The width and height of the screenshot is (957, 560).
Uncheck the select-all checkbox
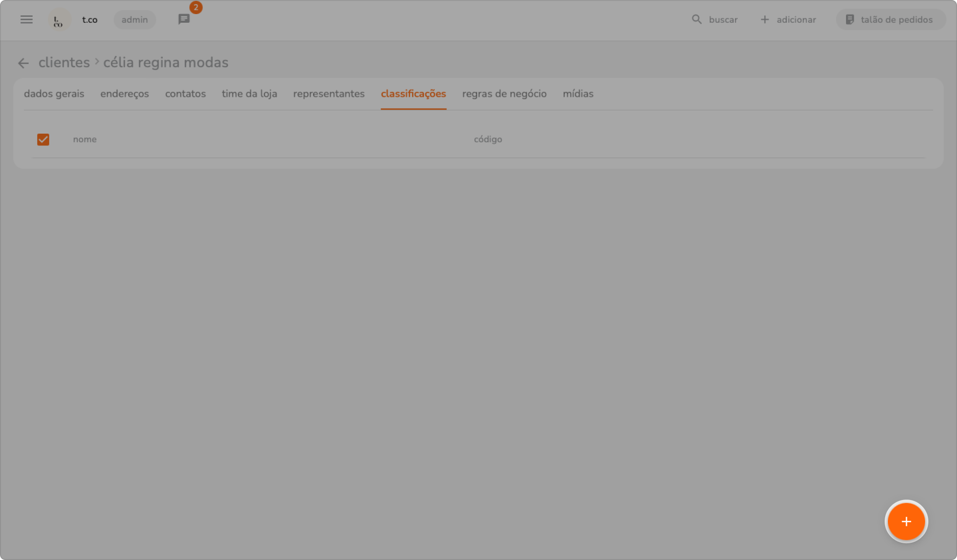(43, 140)
